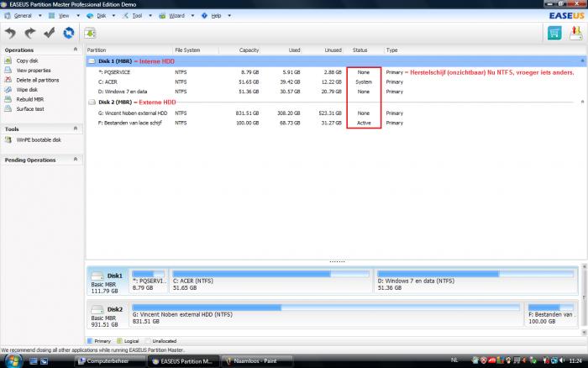Select the C: ACER partition row
The height and width of the screenshot is (368, 588).
coord(336,81)
